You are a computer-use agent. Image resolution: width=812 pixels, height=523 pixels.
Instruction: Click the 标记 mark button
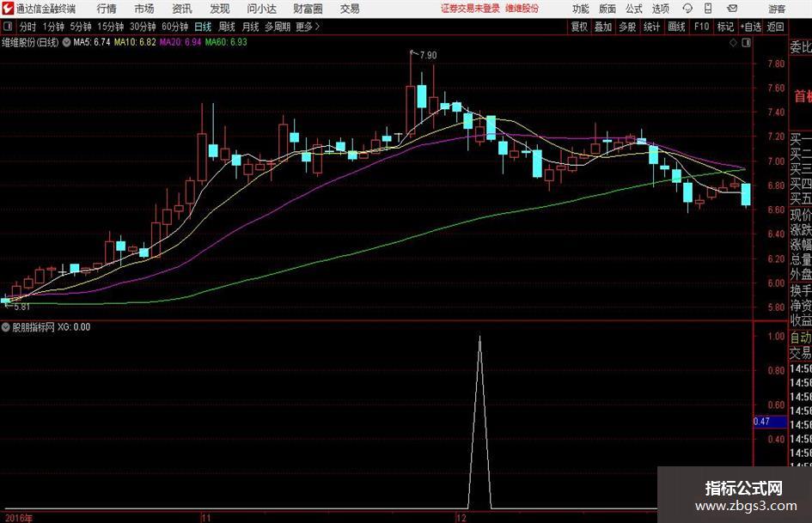point(725,27)
